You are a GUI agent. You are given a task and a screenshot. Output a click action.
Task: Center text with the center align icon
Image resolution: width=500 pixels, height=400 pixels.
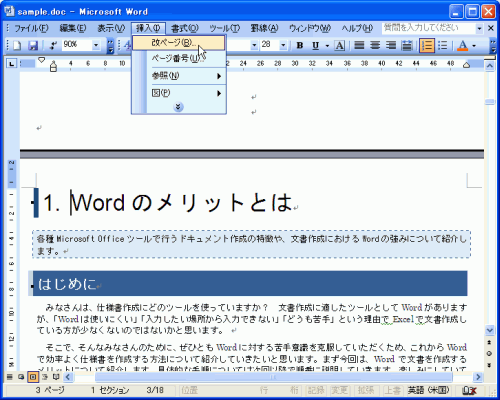tap(375, 45)
